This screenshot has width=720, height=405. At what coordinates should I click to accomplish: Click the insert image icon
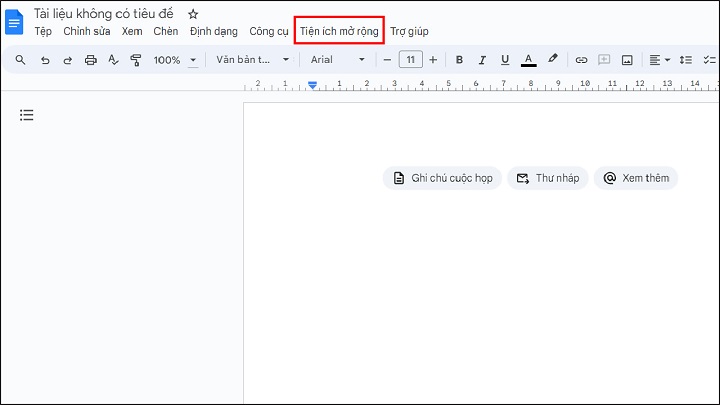tap(627, 60)
